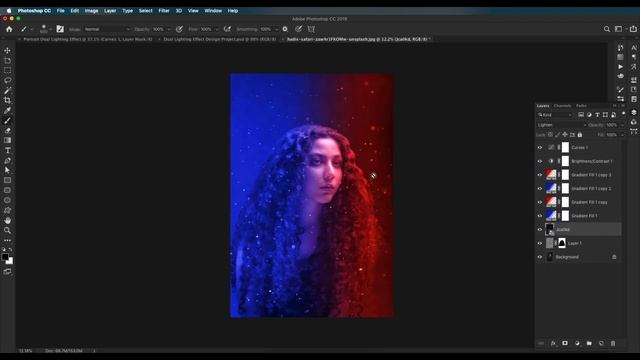The image size is (640, 360).
Task: Select the Move tool
Action: 7,51
